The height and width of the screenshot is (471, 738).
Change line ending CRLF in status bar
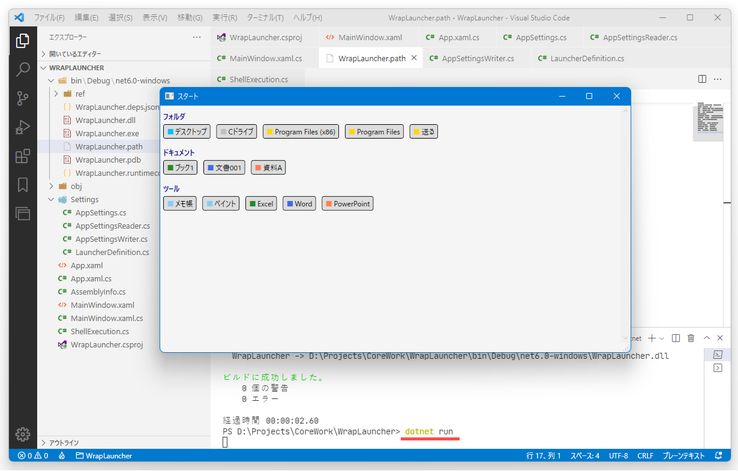click(x=645, y=455)
